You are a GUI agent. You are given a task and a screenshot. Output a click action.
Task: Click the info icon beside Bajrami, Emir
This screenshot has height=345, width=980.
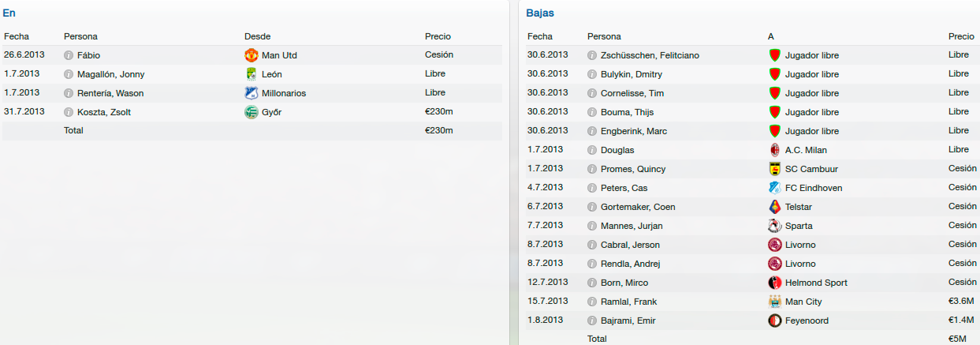click(x=592, y=321)
